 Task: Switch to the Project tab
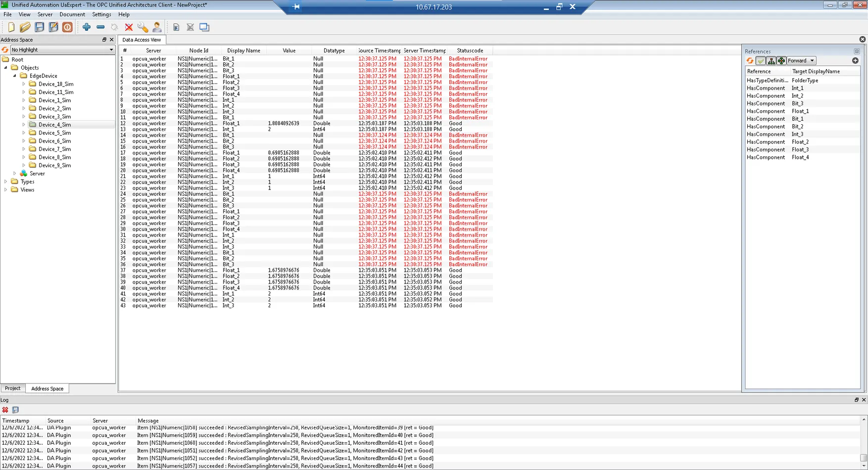coord(12,388)
